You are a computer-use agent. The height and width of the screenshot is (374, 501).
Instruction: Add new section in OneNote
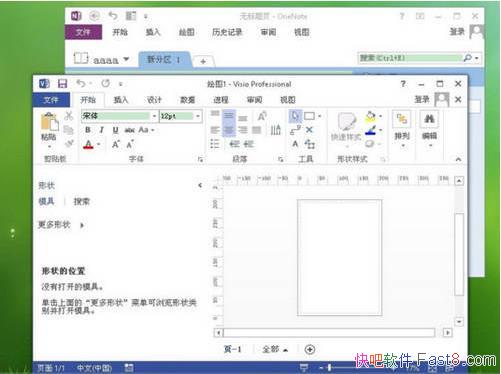[x=203, y=61]
